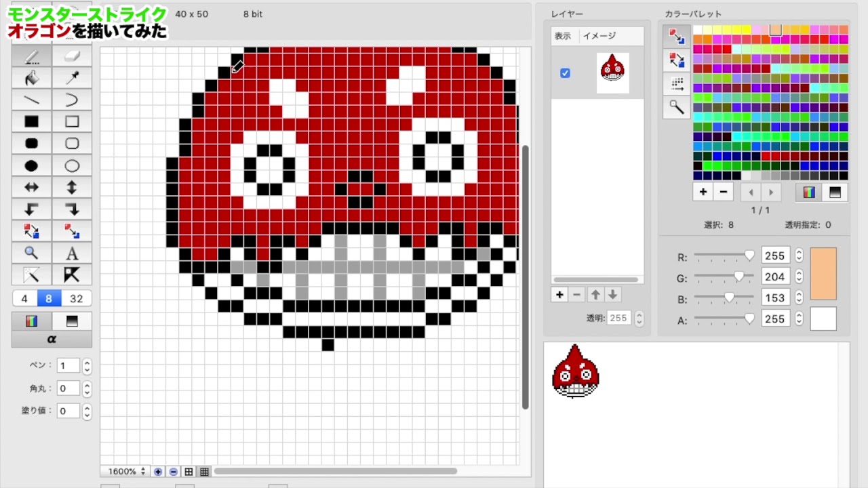
Task: Adjust G value stepper
Action: tap(799, 277)
